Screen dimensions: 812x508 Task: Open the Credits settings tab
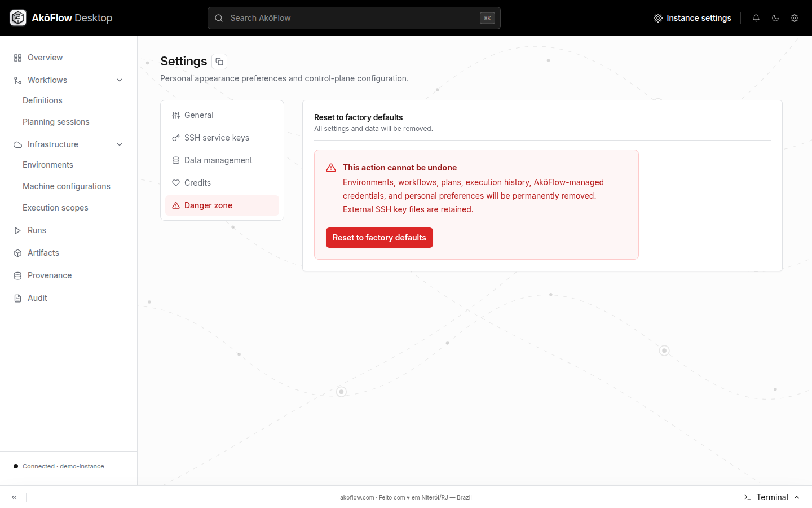222,183
